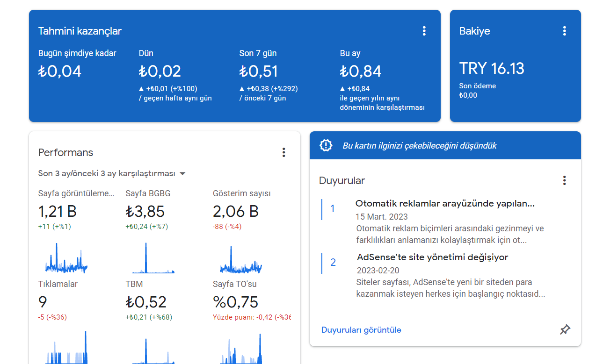This screenshot has height=364, width=596.
Task: Expand the Son 3 ay comparison dropdown
Action: pos(112,173)
